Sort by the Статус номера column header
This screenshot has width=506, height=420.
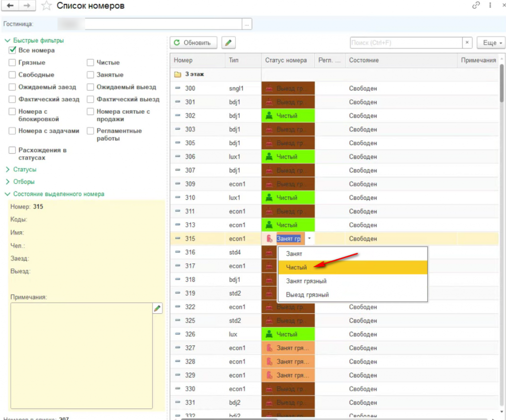(288, 60)
